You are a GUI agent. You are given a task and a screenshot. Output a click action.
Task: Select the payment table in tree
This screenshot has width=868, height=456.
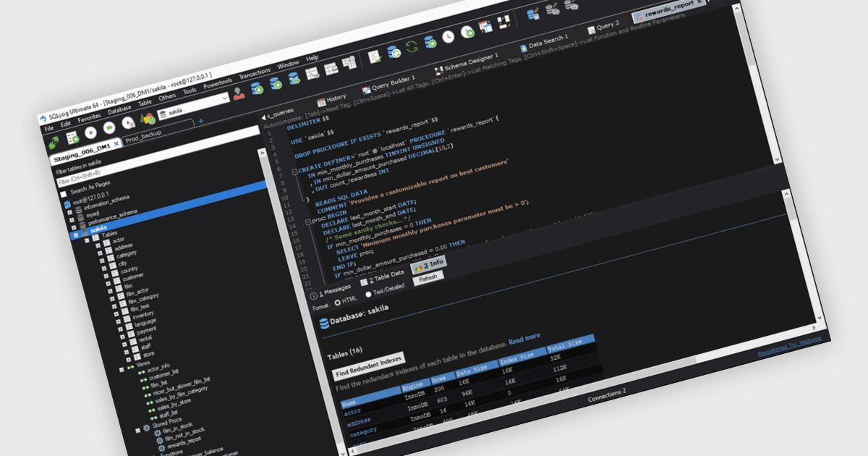tap(145, 329)
